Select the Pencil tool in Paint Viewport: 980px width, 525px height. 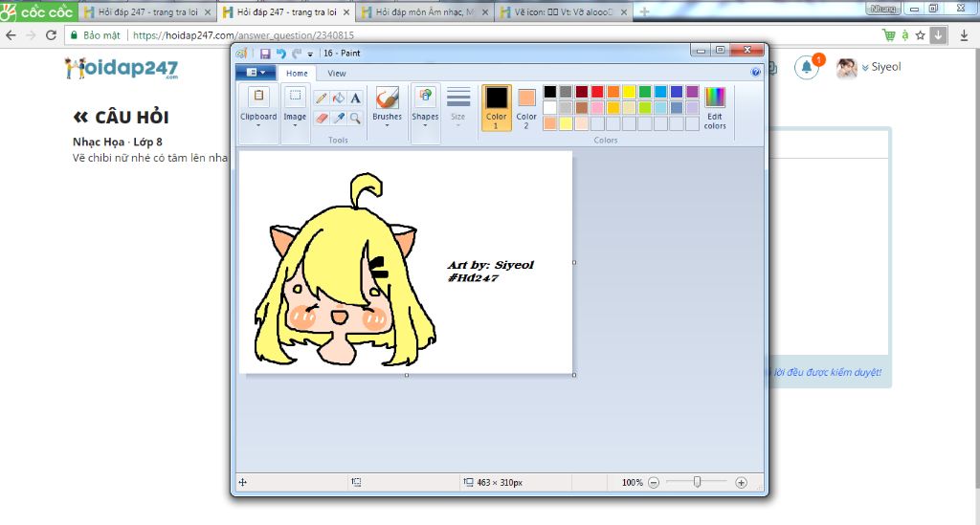click(322, 98)
